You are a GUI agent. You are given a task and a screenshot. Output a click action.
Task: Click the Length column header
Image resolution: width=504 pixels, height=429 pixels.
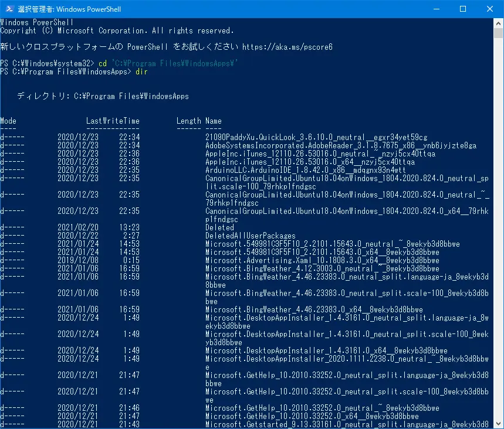click(189, 121)
